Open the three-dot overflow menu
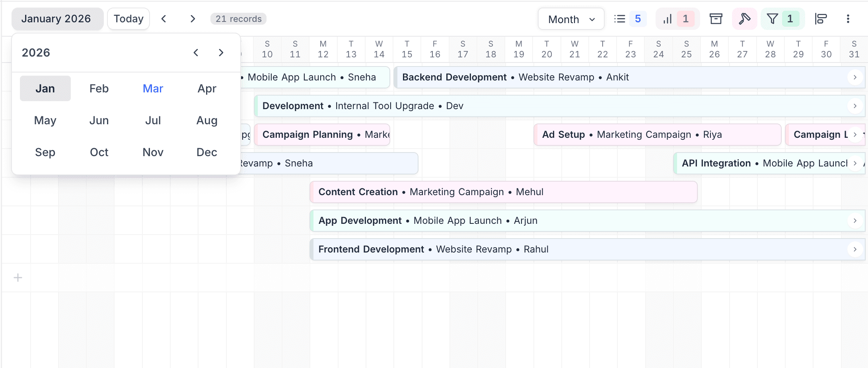This screenshot has width=868, height=368. (848, 18)
